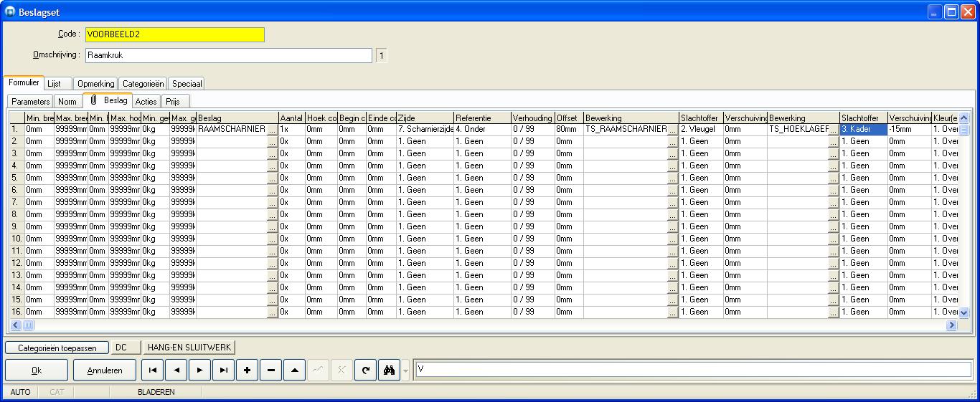The width and height of the screenshot is (980, 402).
Task: Click the Offset column header
Action: [569, 118]
